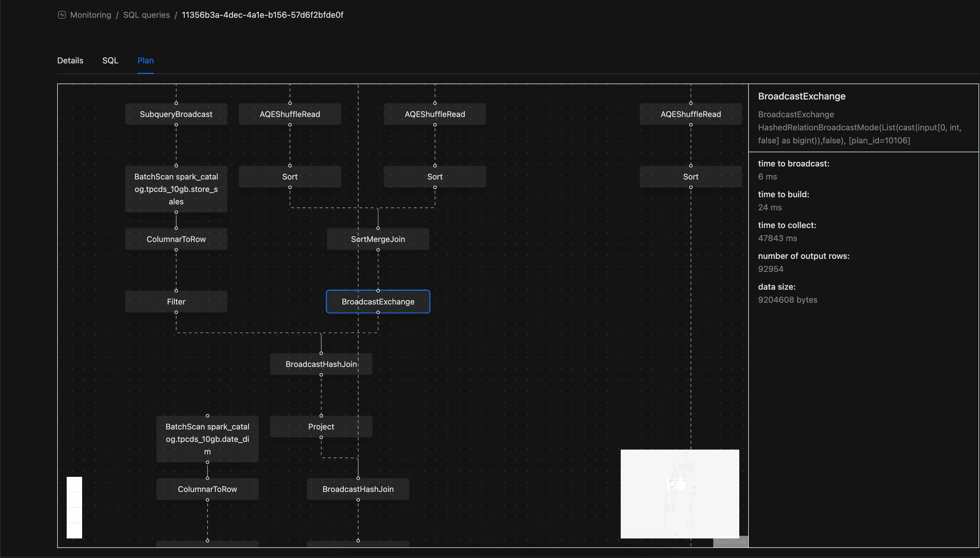Switch to the SQL tab
This screenshot has height=558, width=980.
click(110, 60)
